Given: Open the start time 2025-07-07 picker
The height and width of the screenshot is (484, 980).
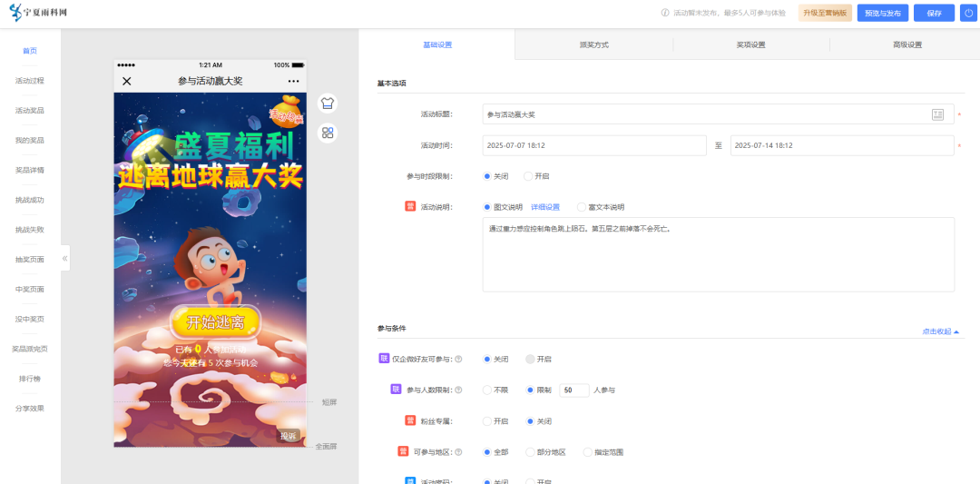Looking at the screenshot, I should click(594, 145).
